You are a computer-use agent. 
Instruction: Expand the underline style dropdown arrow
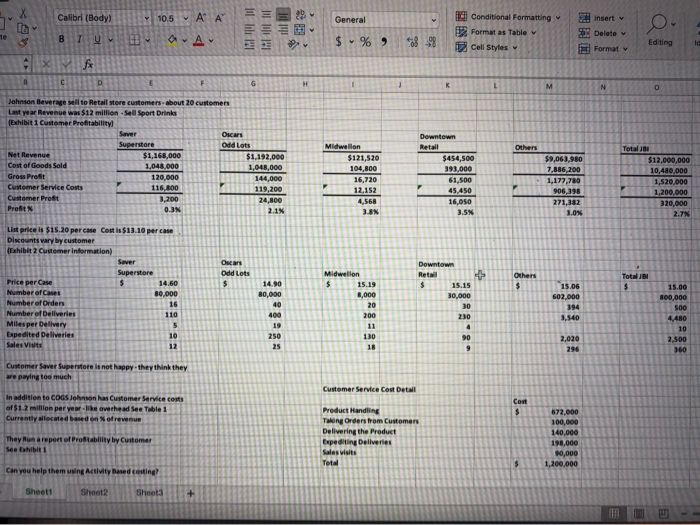click(110, 40)
